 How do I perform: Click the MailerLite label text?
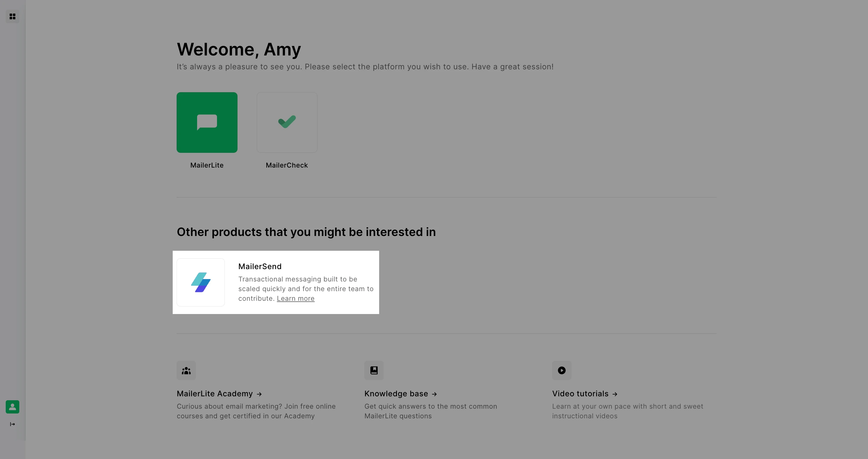pyautogui.click(x=207, y=165)
